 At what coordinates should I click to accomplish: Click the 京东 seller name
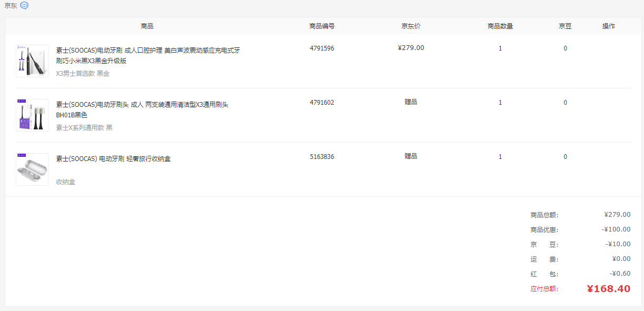pos(11,6)
